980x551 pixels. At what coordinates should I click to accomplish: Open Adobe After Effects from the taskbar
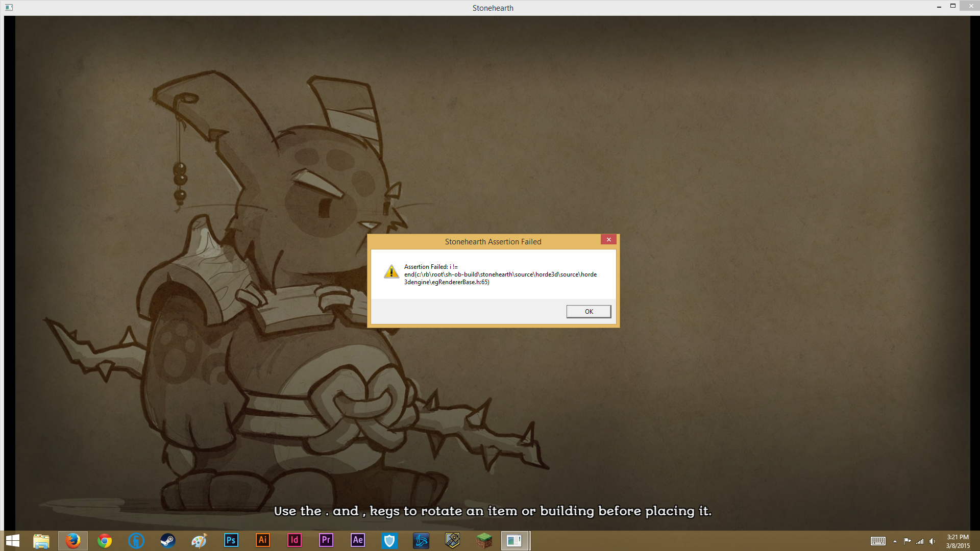[x=358, y=540]
